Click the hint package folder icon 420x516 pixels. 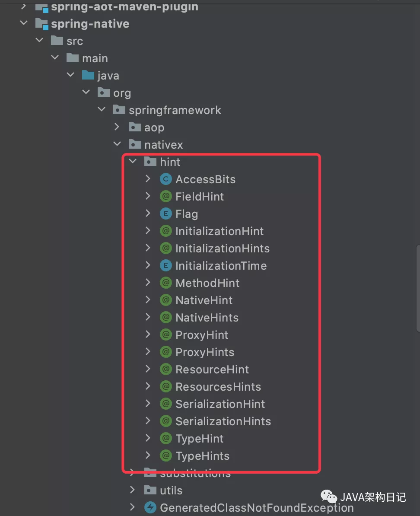pos(150,162)
